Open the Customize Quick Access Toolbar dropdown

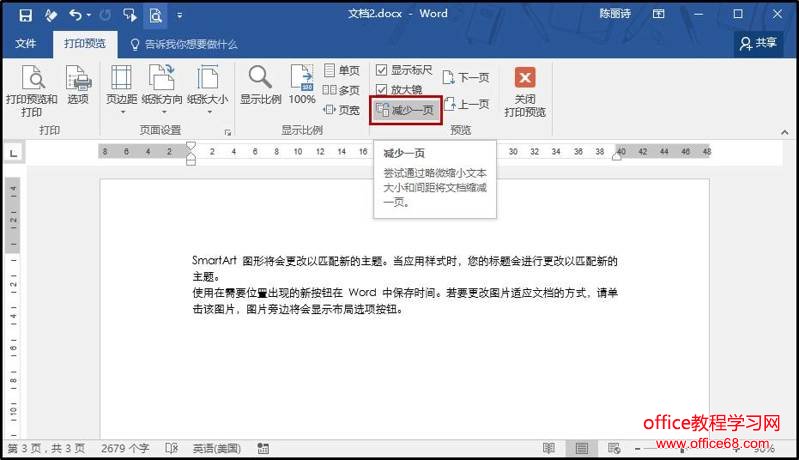coord(179,15)
